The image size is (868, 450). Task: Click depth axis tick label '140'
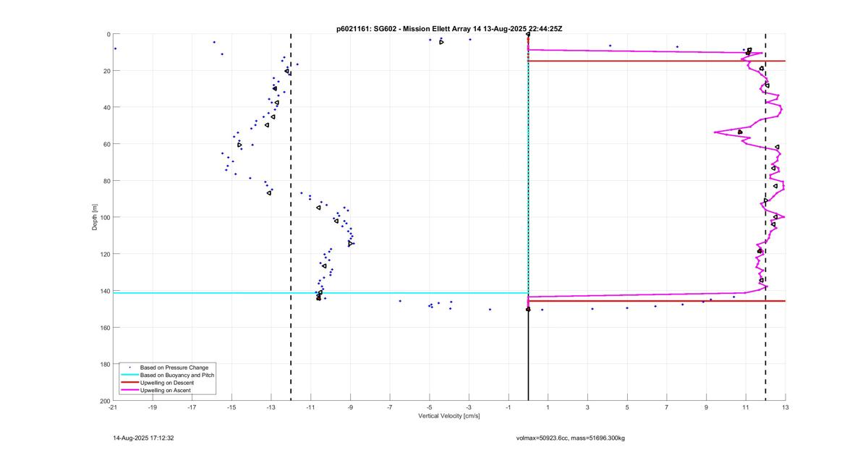(x=105, y=291)
